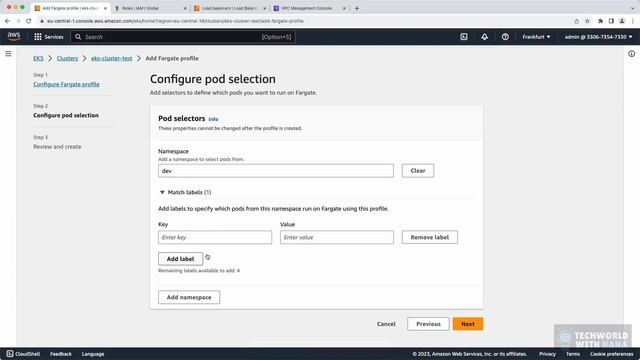
Task: Go back with the Previous button
Action: click(x=428, y=324)
